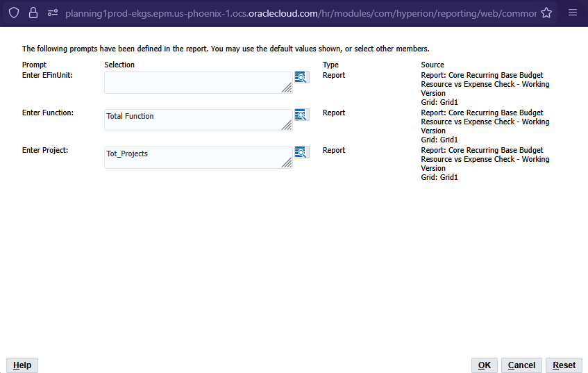Open site permissions icon in address bar
This screenshot has width=588, height=373.
click(x=53, y=13)
